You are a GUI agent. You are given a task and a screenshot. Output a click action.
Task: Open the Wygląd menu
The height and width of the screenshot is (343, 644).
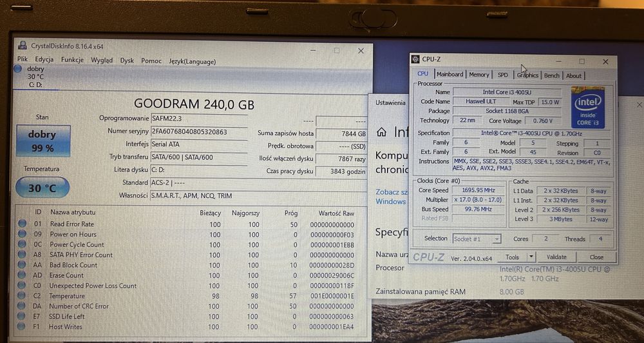(x=102, y=60)
